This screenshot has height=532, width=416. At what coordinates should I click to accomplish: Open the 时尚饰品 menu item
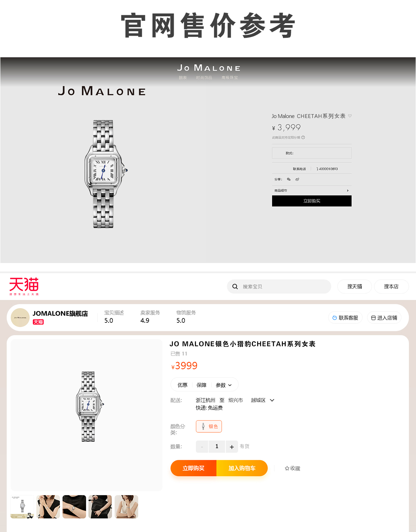coord(204,78)
